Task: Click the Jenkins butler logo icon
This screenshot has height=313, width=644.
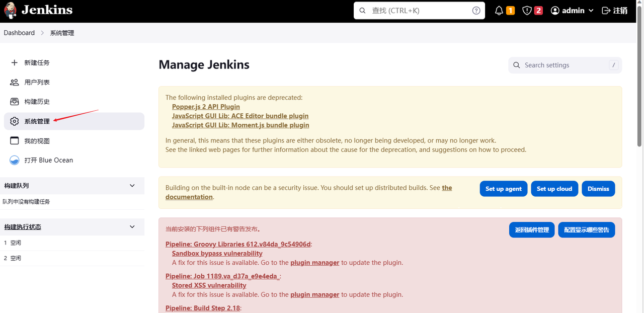Action: coord(11,11)
